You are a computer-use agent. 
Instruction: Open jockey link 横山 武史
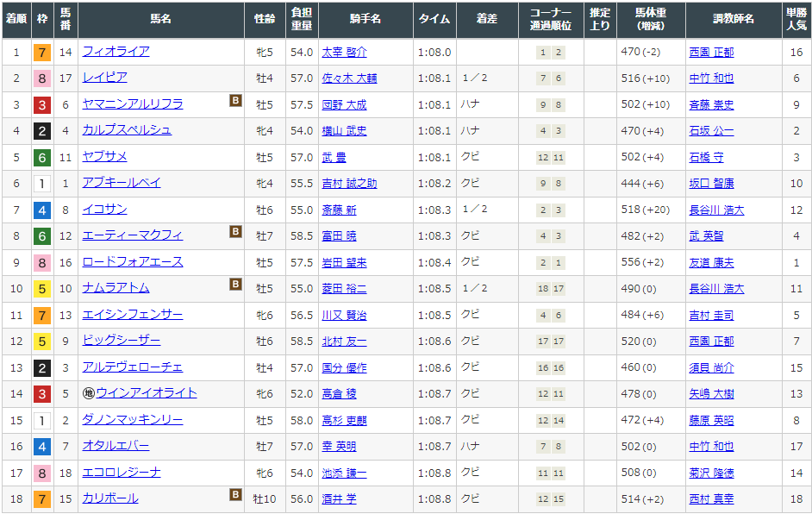click(344, 131)
